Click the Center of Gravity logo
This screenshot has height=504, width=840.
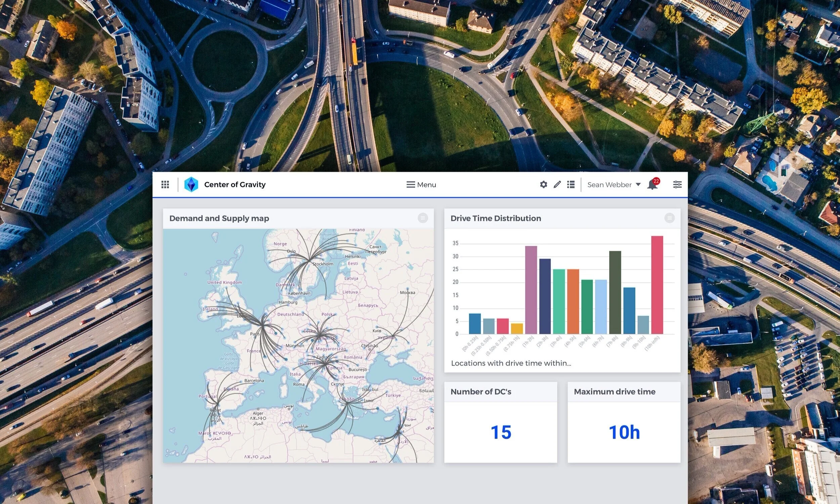pos(191,184)
